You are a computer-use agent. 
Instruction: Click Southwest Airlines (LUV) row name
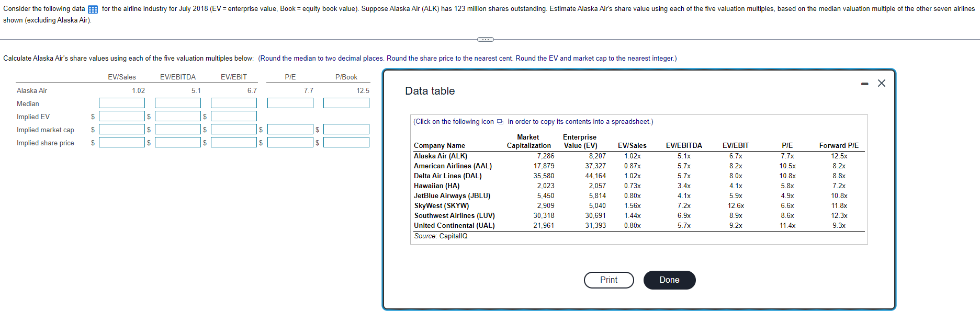pos(454,216)
